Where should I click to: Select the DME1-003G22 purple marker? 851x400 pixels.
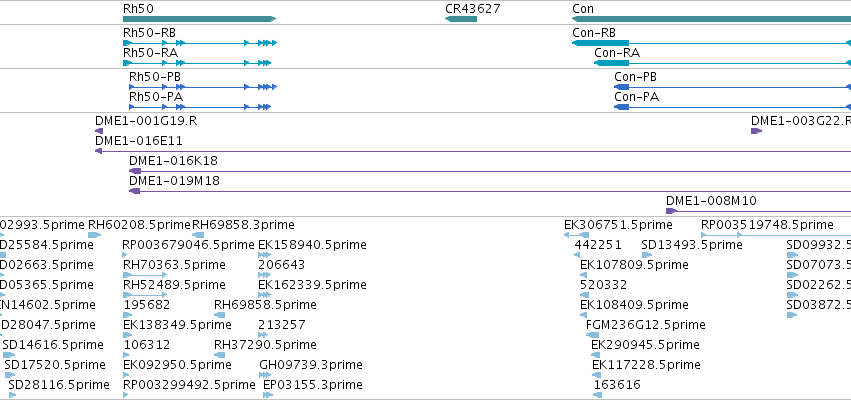pyautogui.click(x=757, y=131)
